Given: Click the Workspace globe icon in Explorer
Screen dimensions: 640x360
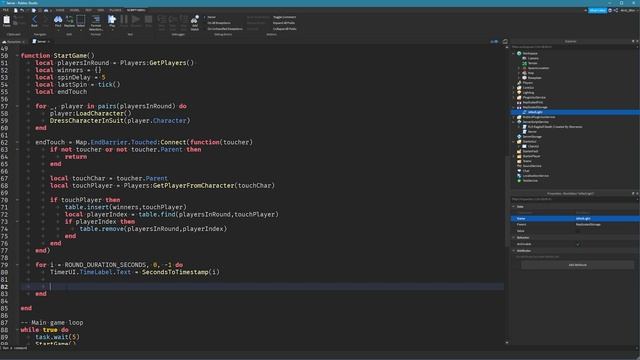Looking at the screenshot, I should [519, 53].
